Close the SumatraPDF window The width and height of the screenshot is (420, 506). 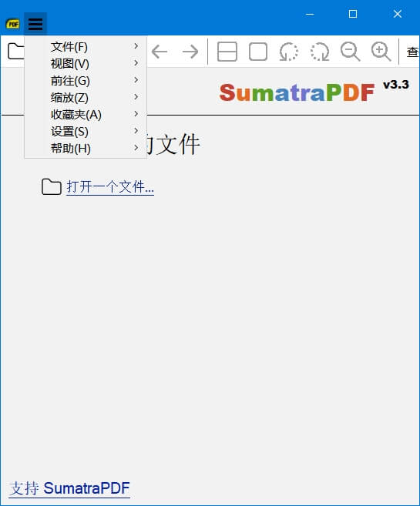(x=398, y=14)
